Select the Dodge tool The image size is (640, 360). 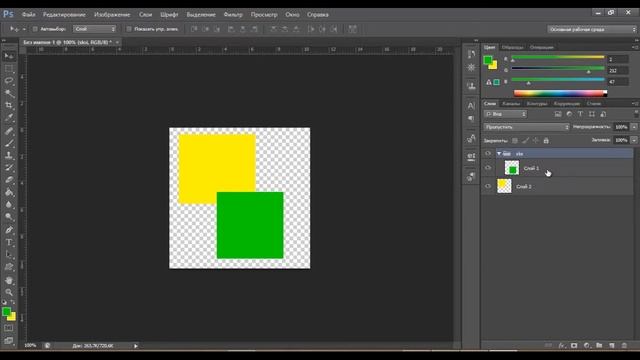coord(9,217)
